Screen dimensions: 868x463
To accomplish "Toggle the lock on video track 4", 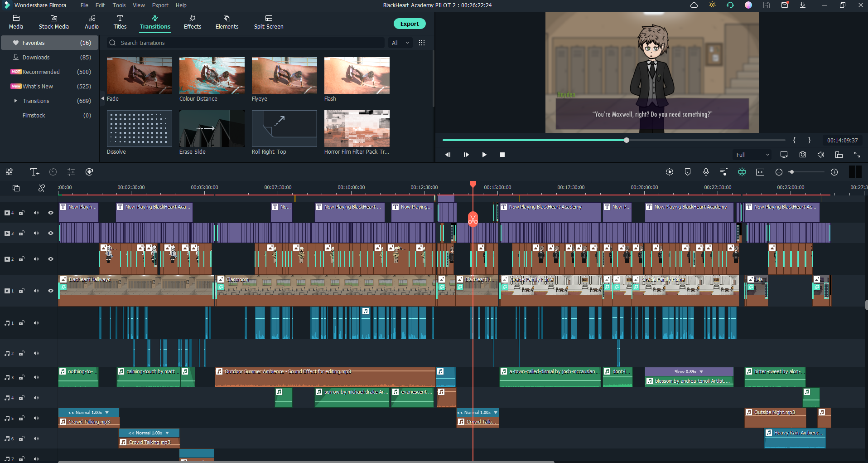I will click(x=21, y=213).
